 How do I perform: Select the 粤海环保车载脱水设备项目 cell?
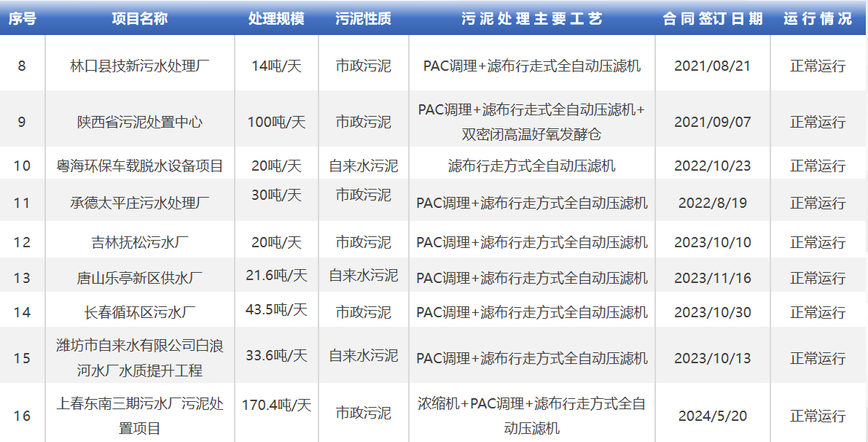pyautogui.click(x=139, y=166)
